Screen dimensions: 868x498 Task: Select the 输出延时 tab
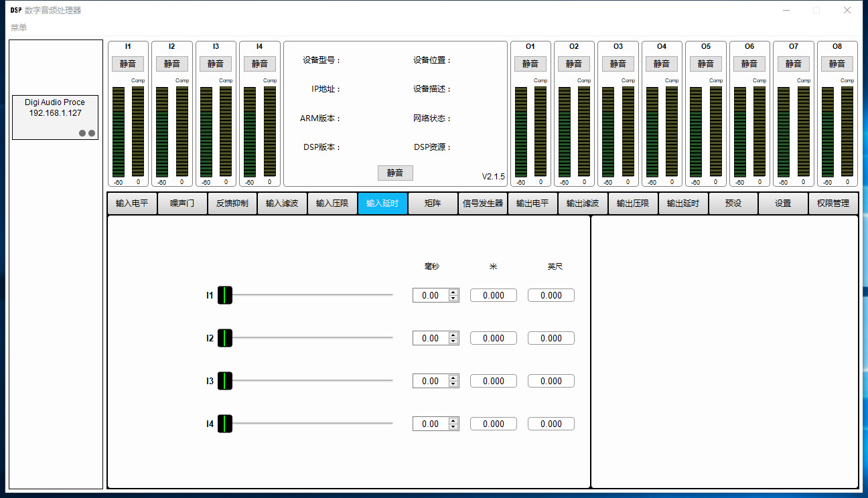point(683,203)
